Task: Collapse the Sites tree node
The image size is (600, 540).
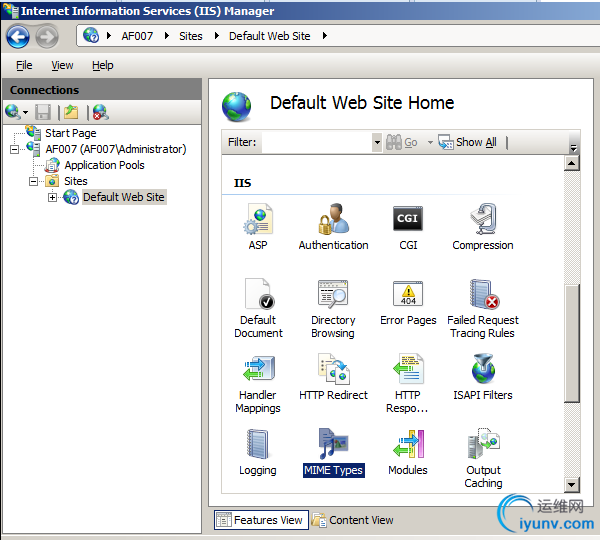Action: click(x=34, y=181)
